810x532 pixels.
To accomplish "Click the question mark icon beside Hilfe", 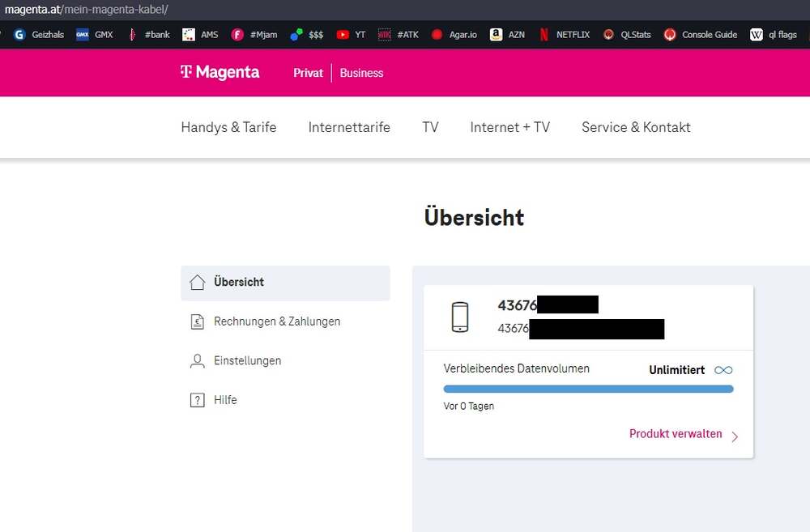I will point(198,400).
